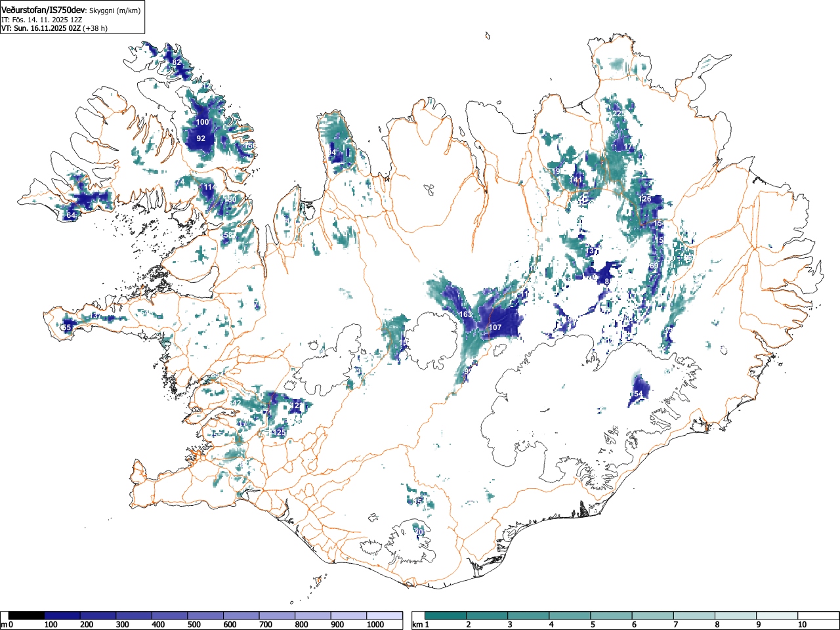
Task: Click the 1–2 km dark teal swatch
Action: (446, 616)
